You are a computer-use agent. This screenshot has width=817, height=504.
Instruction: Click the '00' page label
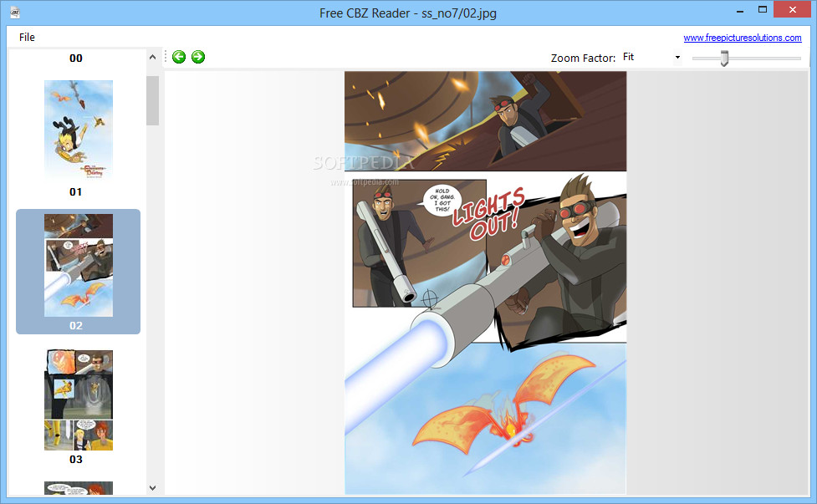pos(76,59)
